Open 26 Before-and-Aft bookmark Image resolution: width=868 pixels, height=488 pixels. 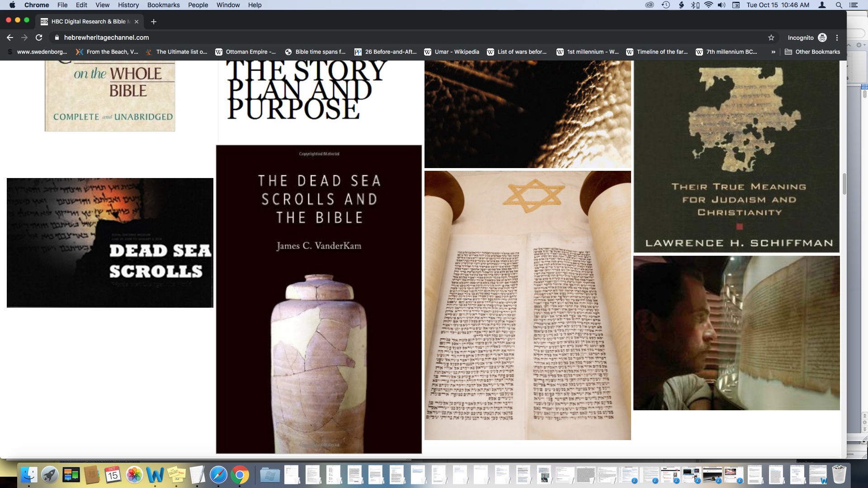pyautogui.click(x=386, y=52)
